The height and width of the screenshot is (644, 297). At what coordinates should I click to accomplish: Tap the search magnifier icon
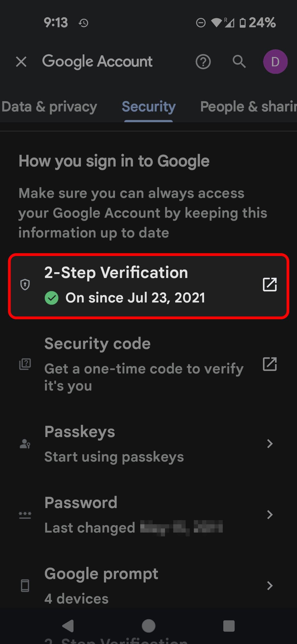(239, 62)
